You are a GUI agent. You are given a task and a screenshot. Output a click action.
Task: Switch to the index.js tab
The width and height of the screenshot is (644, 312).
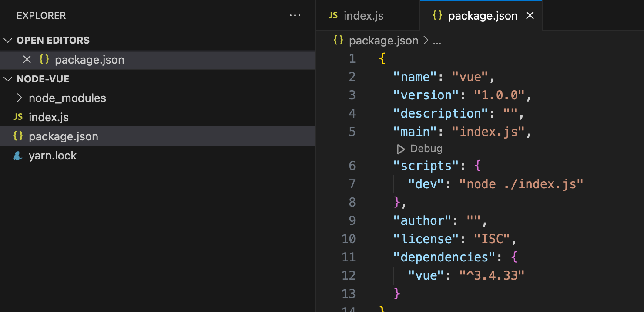[x=363, y=16]
